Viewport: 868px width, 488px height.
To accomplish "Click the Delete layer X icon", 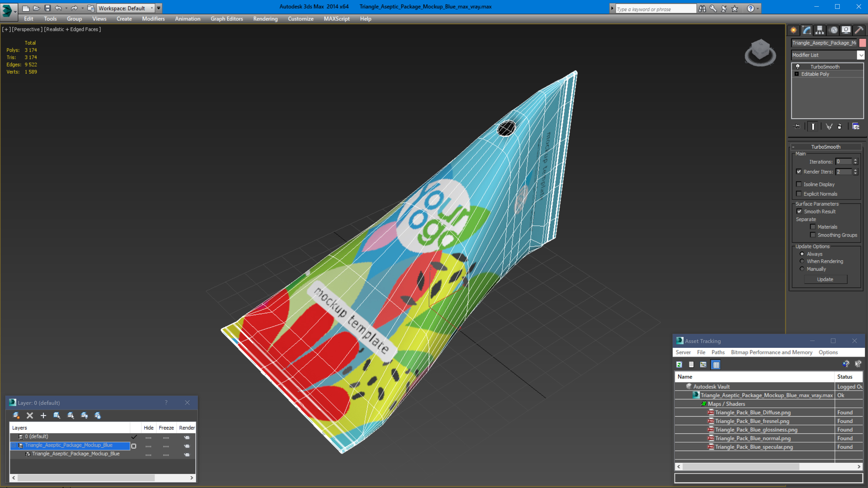I will (30, 415).
